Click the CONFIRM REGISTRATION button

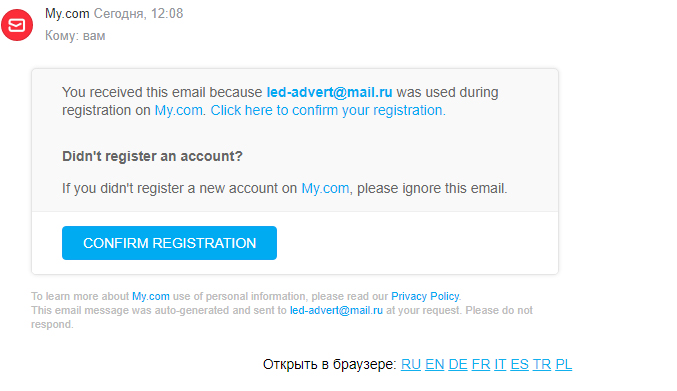[x=169, y=243]
